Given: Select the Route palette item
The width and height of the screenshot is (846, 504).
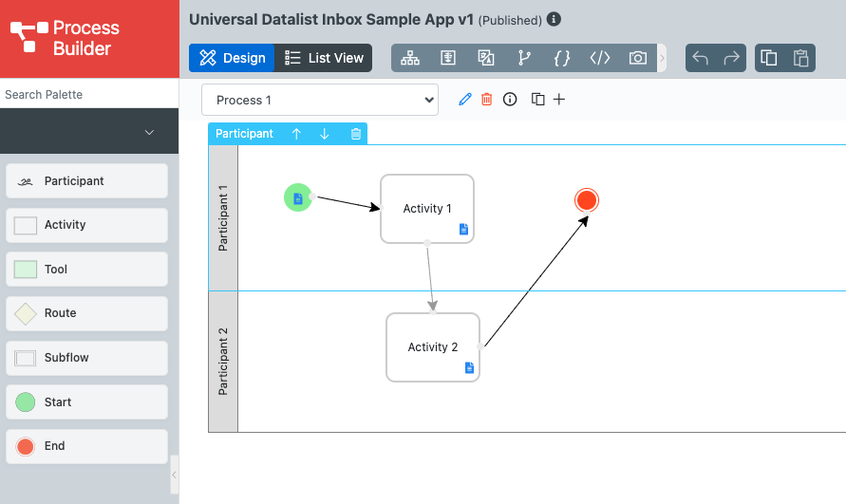Looking at the screenshot, I should [87, 313].
